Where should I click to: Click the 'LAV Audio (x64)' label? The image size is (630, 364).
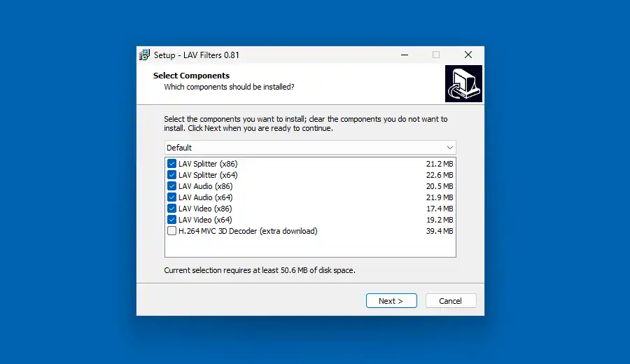tap(206, 197)
